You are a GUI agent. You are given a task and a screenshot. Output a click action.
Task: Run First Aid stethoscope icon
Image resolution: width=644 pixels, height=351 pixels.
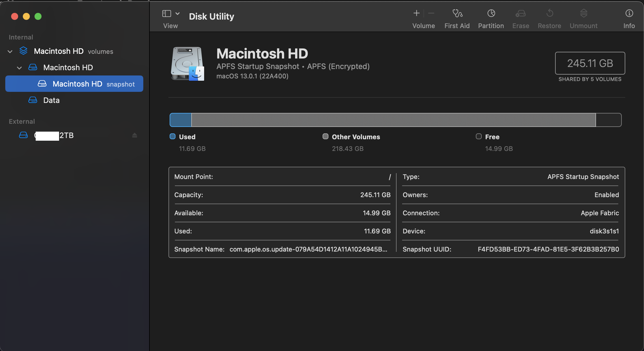click(457, 13)
